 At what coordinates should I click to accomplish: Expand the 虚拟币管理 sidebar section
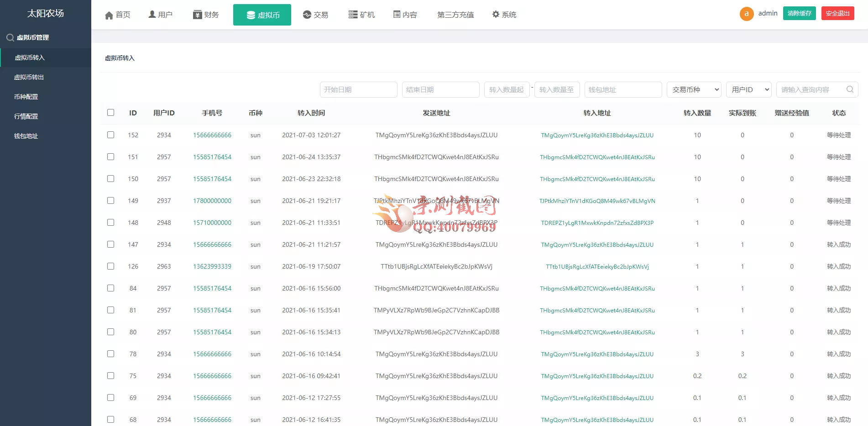click(x=33, y=37)
